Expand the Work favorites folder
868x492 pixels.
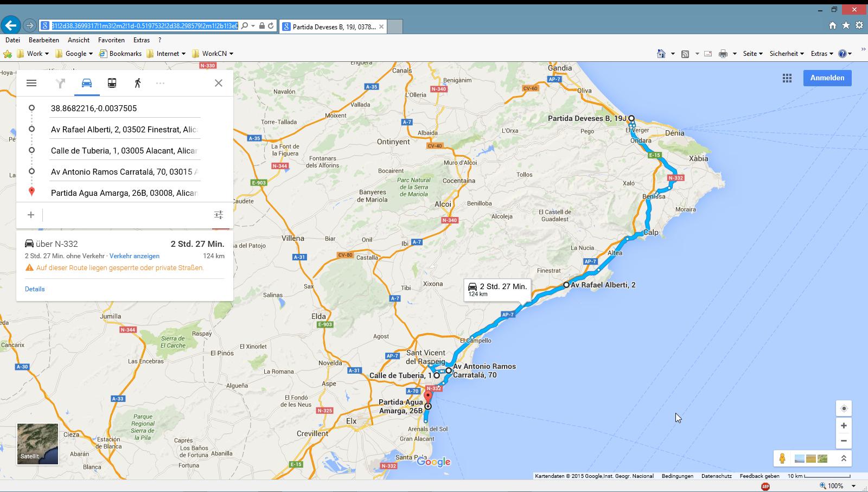point(33,54)
